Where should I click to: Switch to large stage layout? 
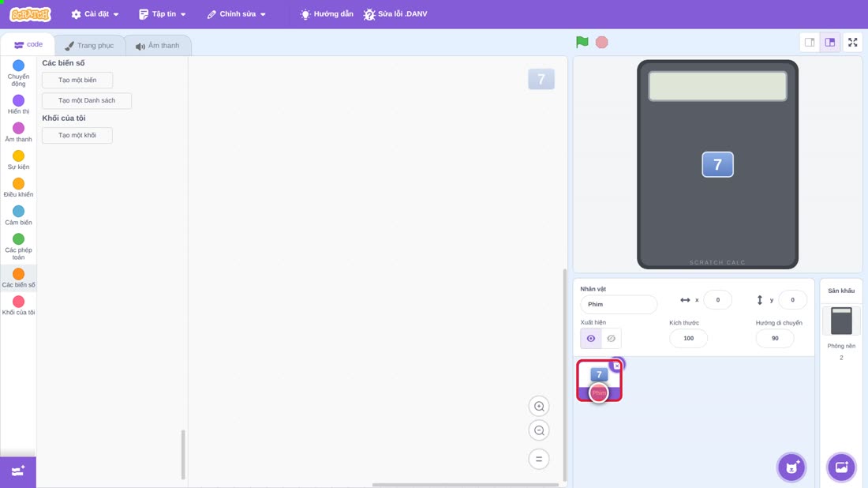830,42
